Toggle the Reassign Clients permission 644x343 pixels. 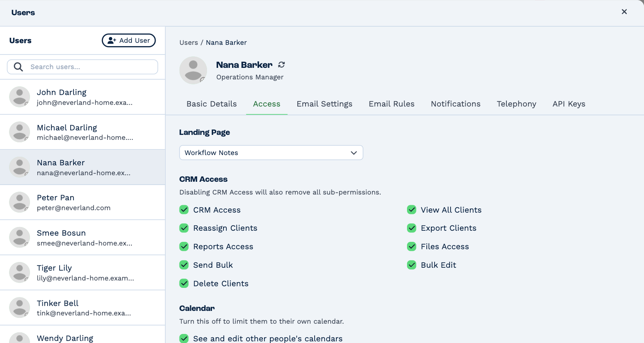pos(184,228)
